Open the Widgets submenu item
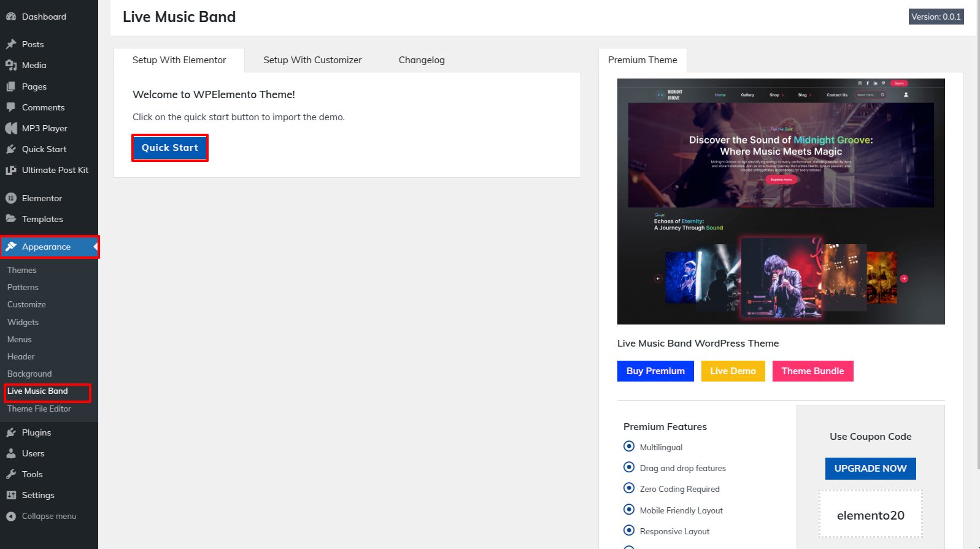 (23, 322)
